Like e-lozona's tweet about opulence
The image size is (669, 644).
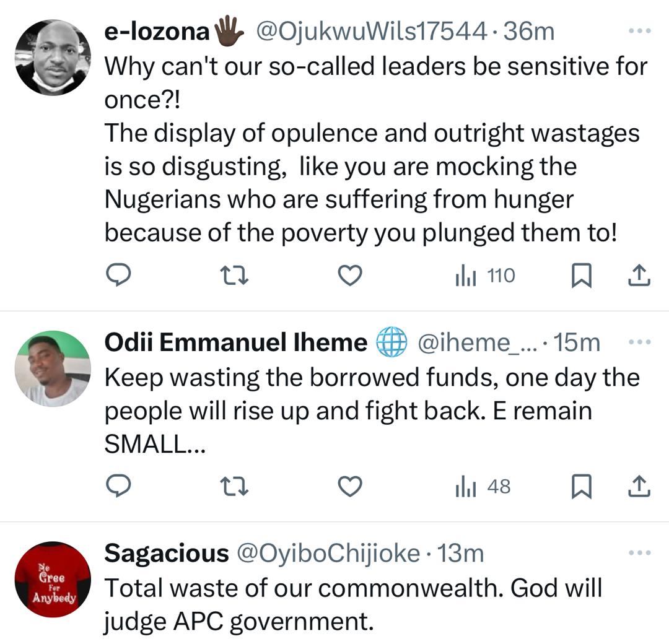351,276
